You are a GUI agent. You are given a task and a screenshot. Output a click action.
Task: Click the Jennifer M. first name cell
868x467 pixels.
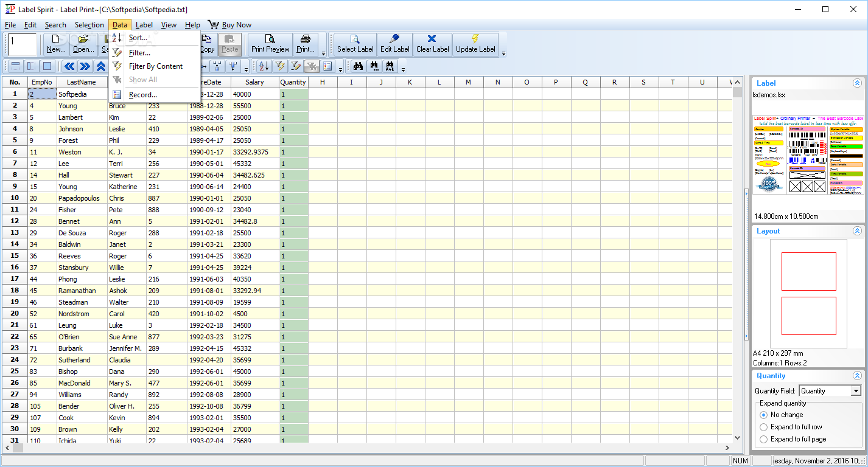[x=127, y=348]
